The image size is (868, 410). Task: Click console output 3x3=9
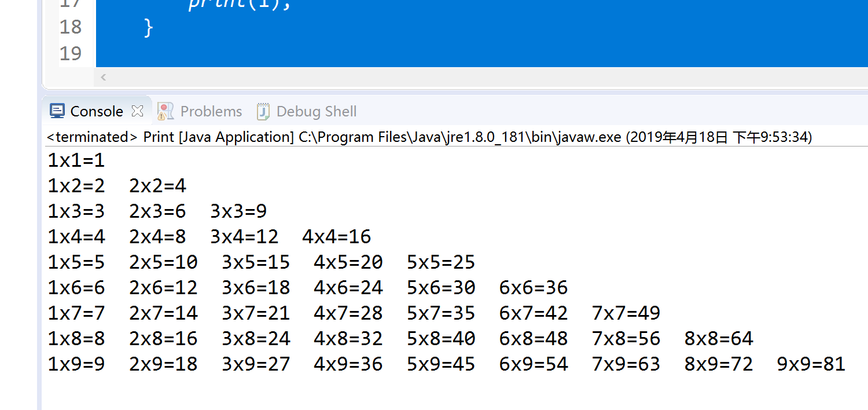tap(238, 211)
